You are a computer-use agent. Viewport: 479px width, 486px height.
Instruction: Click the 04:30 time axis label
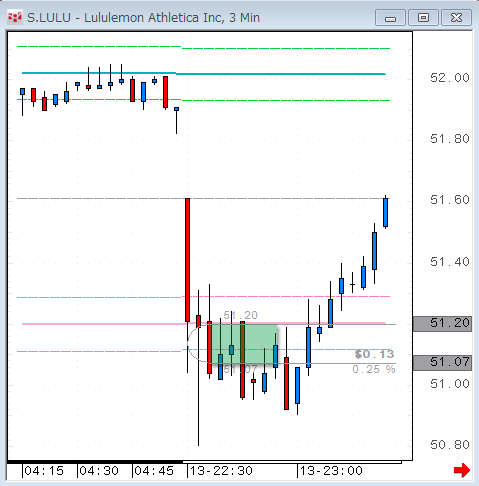pyautogui.click(x=99, y=471)
